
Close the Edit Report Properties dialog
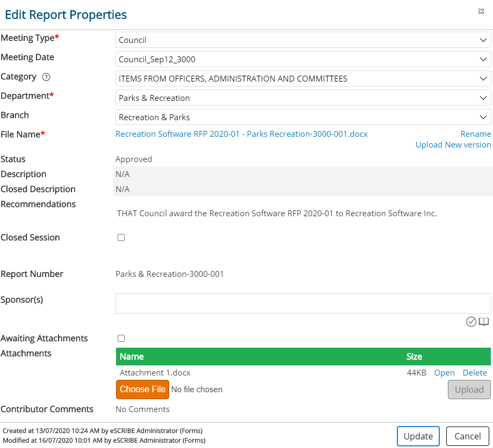click(x=481, y=11)
